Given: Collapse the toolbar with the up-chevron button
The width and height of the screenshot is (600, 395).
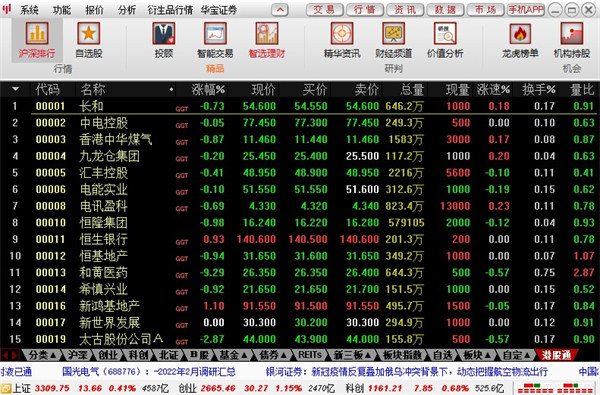Looking at the screenshot, I should pyautogui.click(x=280, y=10).
